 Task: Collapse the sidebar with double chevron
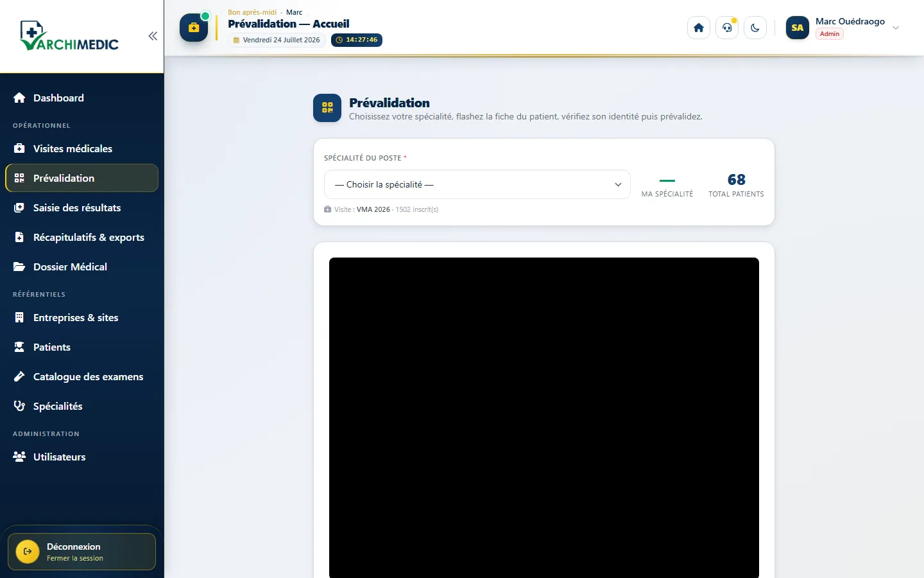pyautogui.click(x=153, y=36)
